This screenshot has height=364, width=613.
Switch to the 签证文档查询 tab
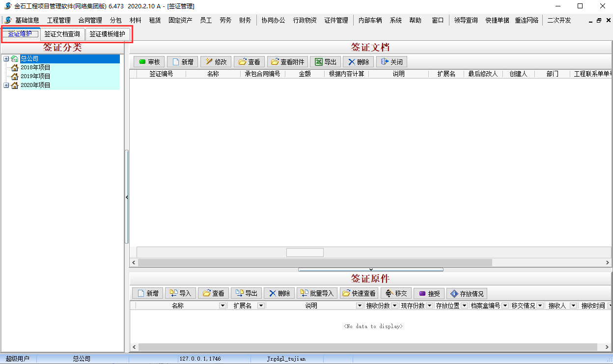(x=62, y=34)
